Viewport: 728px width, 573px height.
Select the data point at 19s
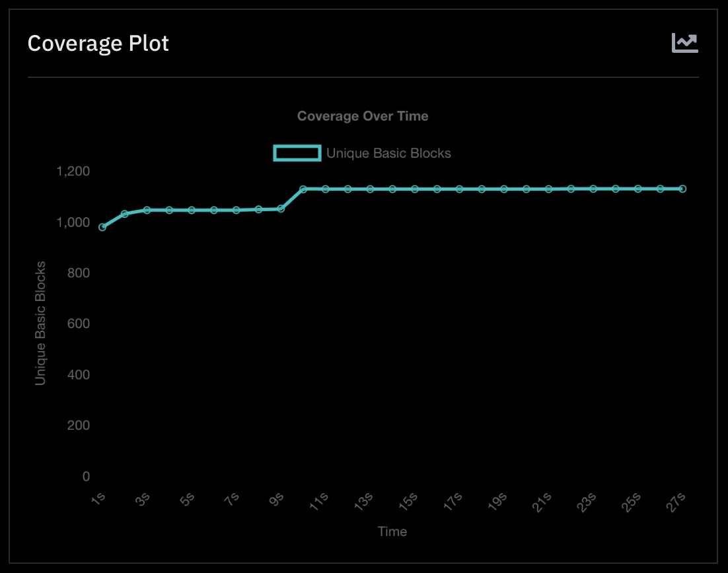pyautogui.click(x=504, y=189)
